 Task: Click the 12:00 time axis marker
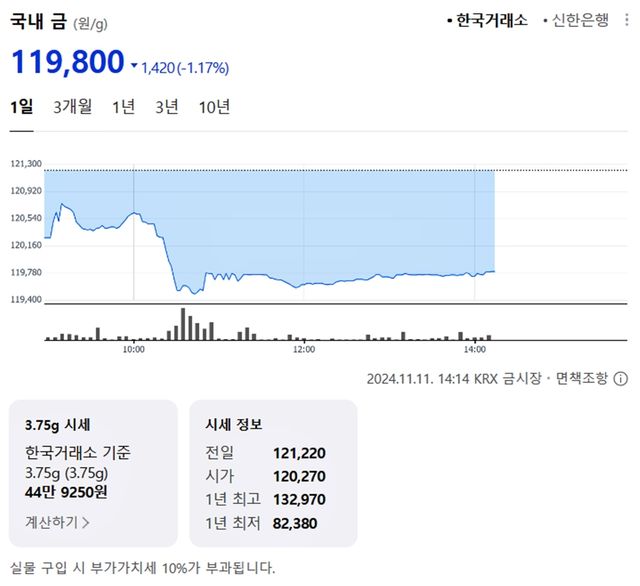[304, 350]
